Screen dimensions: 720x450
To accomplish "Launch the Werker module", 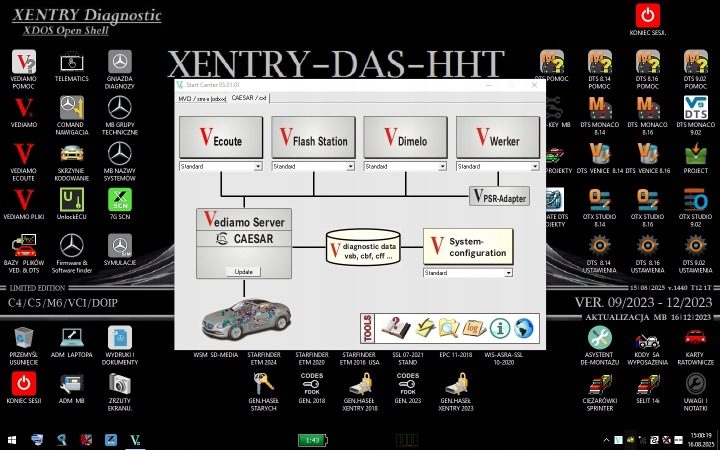I will pyautogui.click(x=498, y=137).
